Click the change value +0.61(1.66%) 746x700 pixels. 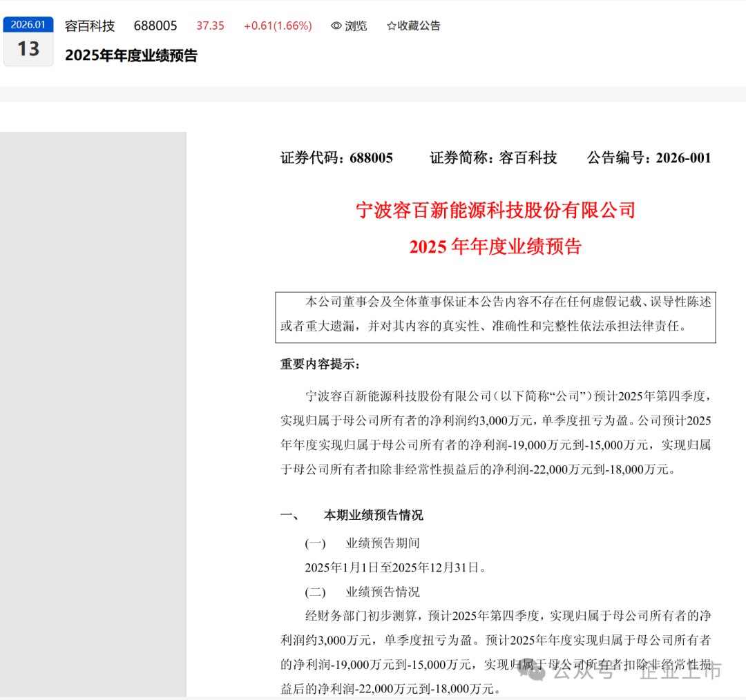point(278,26)
